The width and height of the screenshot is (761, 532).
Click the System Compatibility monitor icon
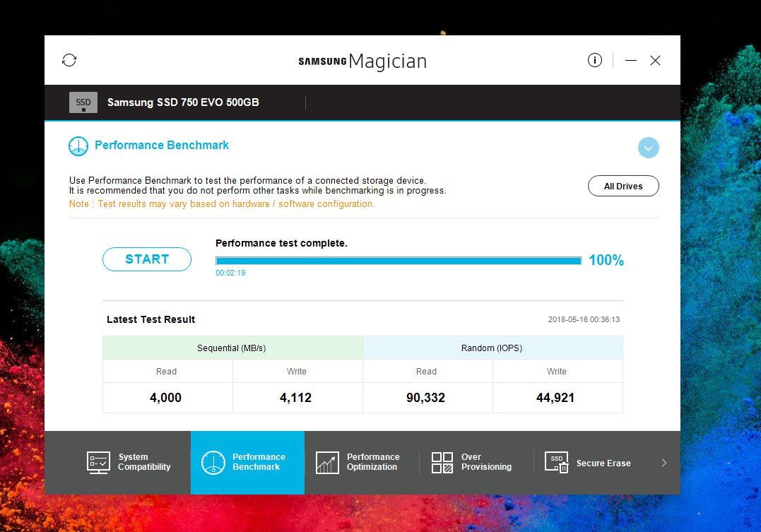pyautogui.click(x=98, y=462)
